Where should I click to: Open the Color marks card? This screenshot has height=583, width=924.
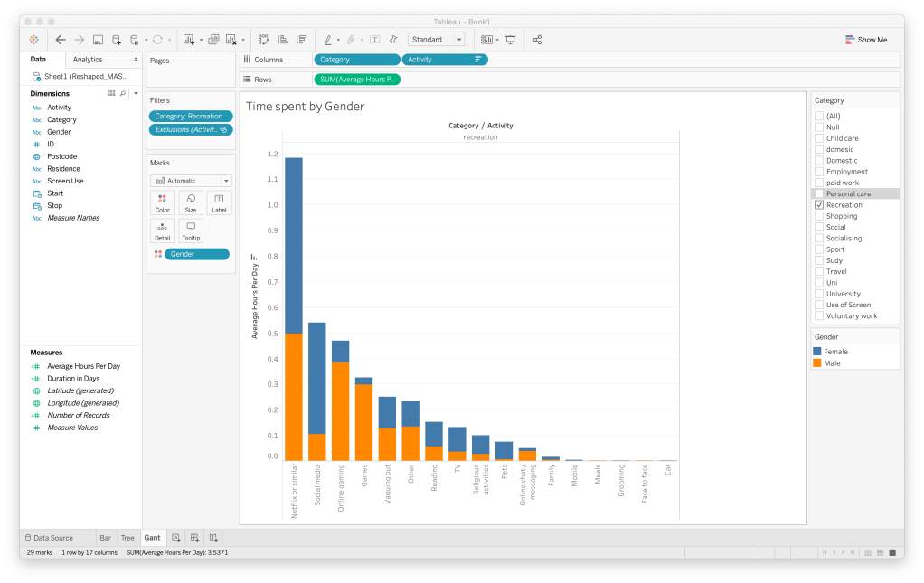[x=163, y=202]
